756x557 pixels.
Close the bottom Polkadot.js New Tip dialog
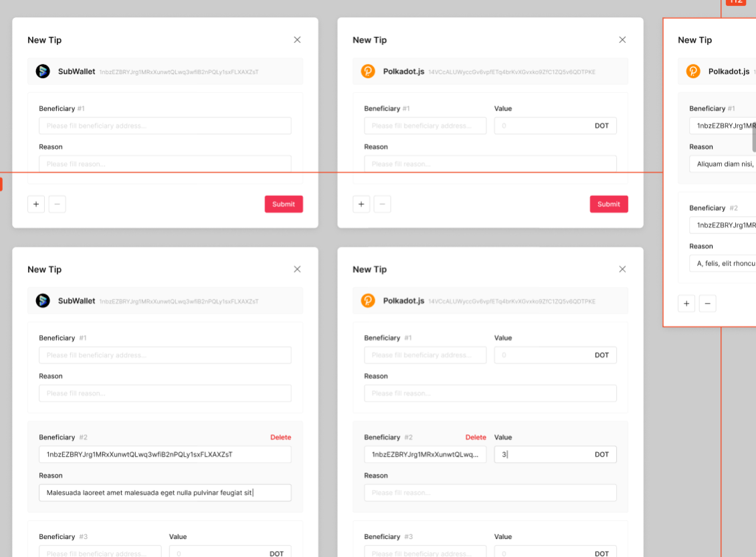point(622,269)
